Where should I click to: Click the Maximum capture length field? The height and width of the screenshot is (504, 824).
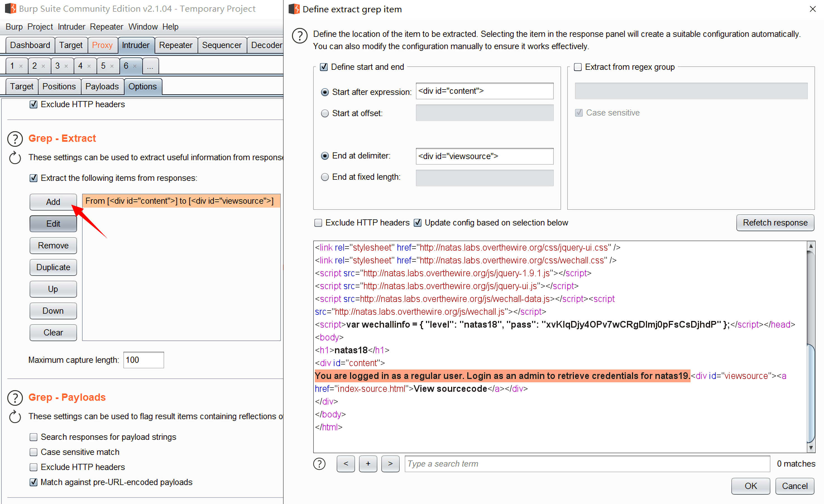pyautogui.click(x=143, y=360)
